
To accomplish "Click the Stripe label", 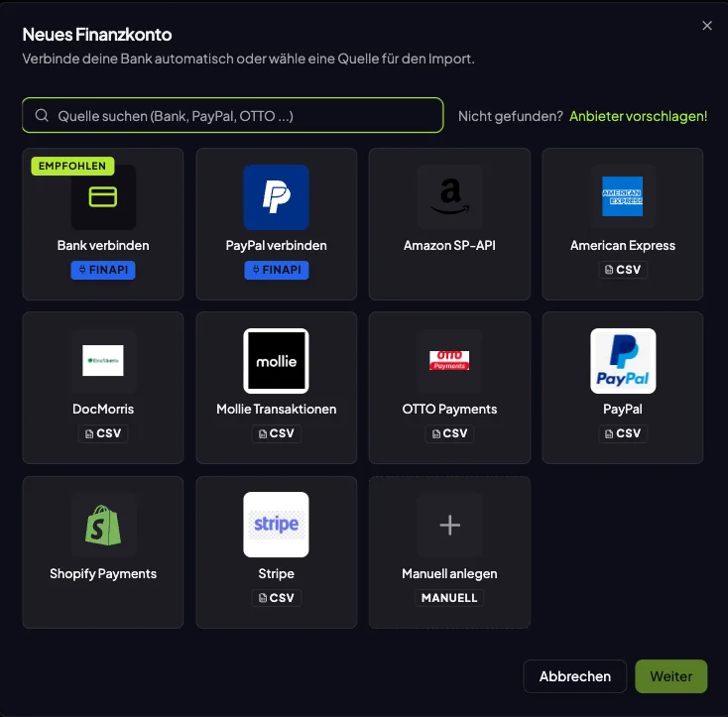I will tap(277, 573).
